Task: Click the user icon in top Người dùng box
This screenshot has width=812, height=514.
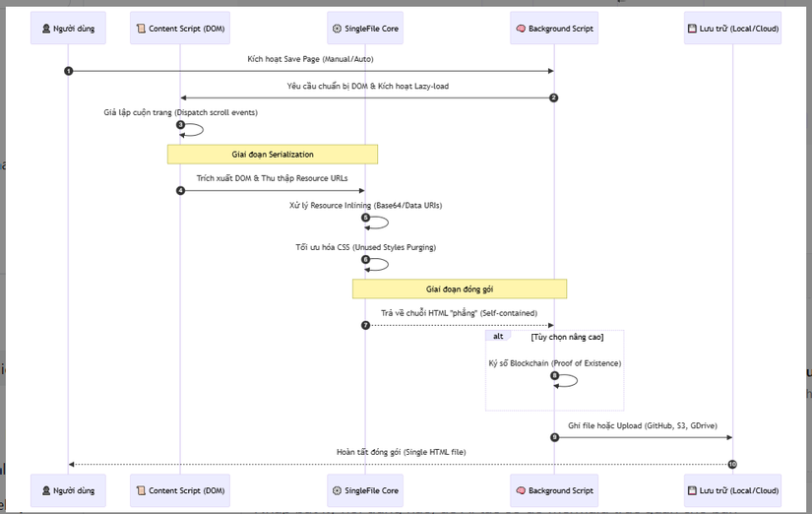Action: tap(46, 30)
